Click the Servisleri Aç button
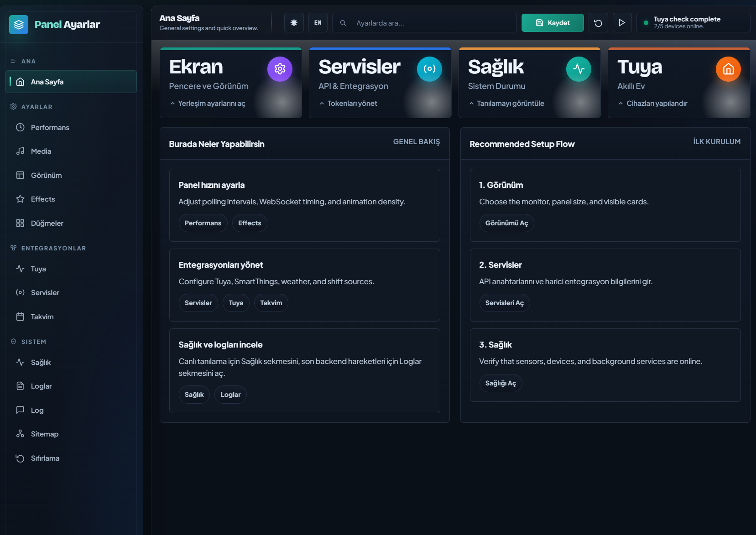The image size is (756, 535). click(x=505, y=303)
